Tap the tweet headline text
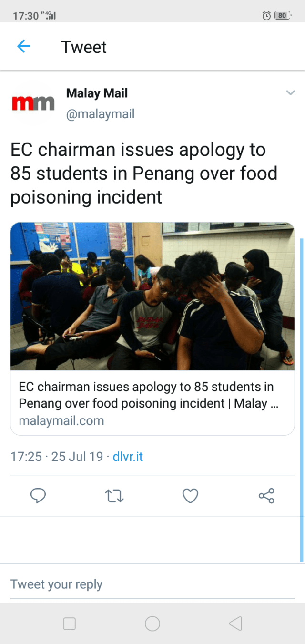305x644 pixels. [x=144, y=174]
